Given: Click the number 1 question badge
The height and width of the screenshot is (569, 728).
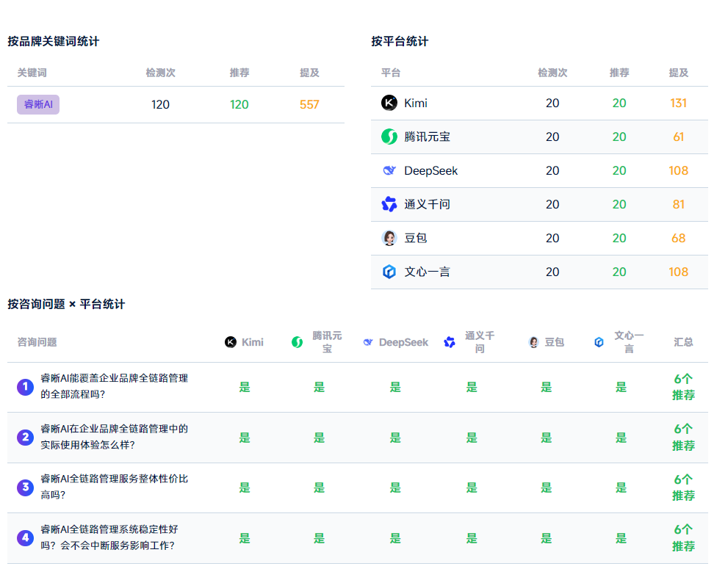Looking at the screenshot, I should tap(26, 387).
